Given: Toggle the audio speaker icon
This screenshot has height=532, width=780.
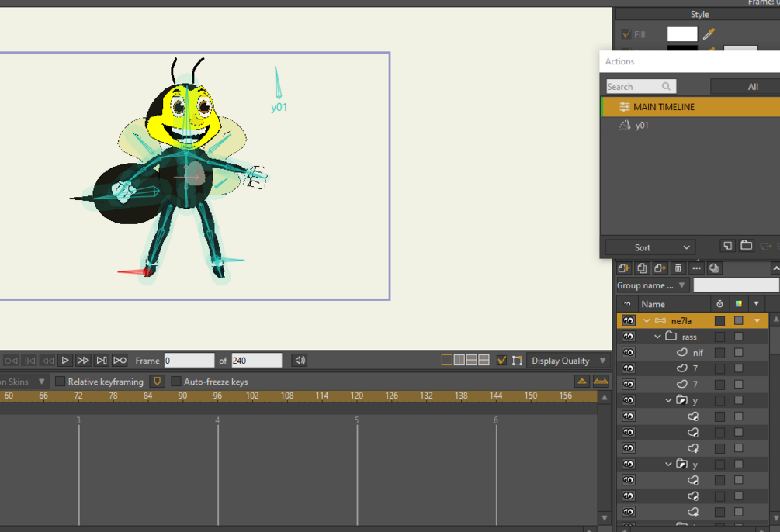Looking at the screenshot, I should click(x=300, y=360).
